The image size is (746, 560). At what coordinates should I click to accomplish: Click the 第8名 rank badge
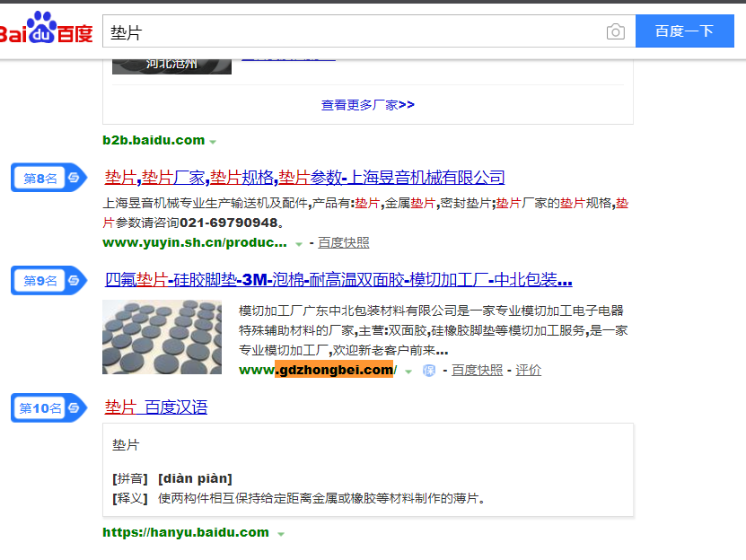pos(49,178)
